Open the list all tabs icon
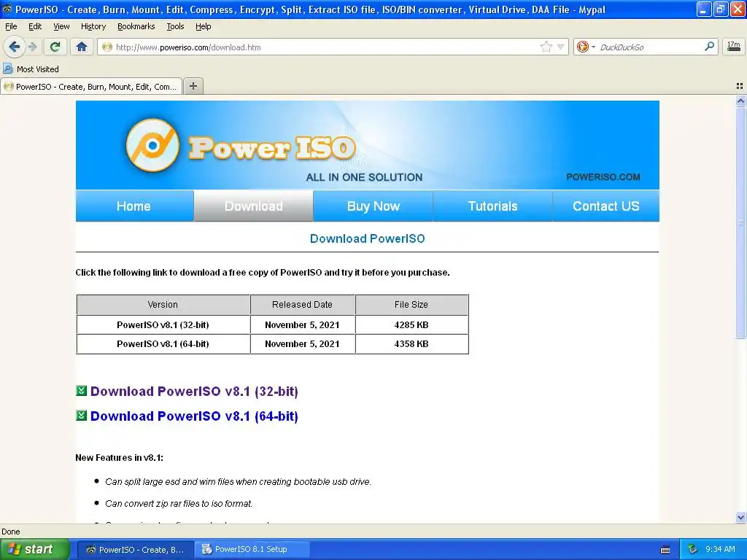The height and width of the screenshot is (560, 747). [x=740, y=86]
